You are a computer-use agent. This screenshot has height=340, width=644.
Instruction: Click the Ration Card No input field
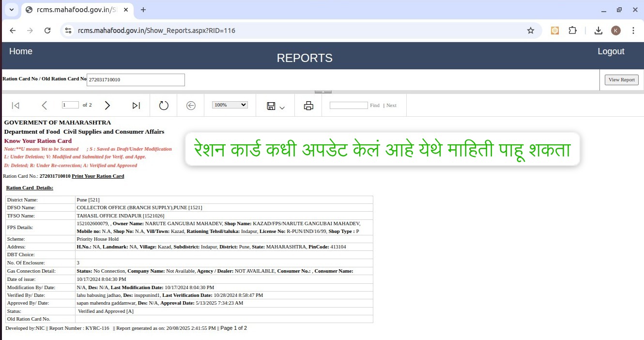[135, 79]
